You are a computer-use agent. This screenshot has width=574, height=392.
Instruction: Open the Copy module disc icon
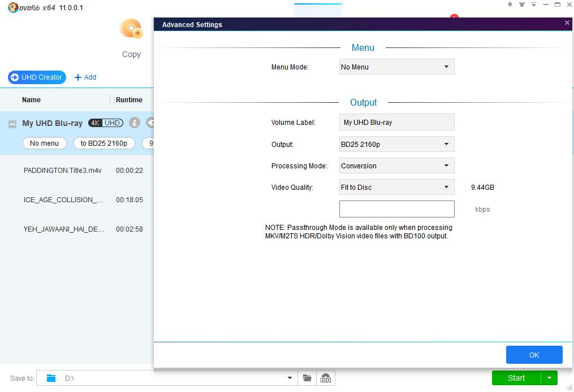coord(131,28)
